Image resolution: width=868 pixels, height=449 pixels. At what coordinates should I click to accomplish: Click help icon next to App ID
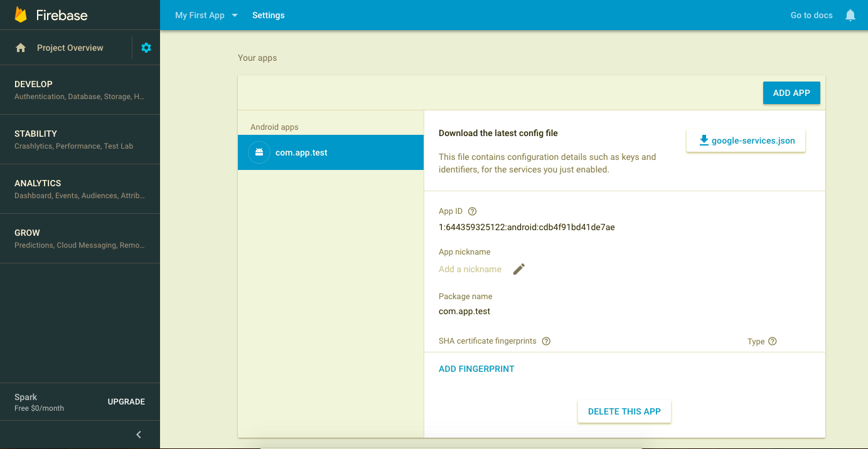point(473,211)
